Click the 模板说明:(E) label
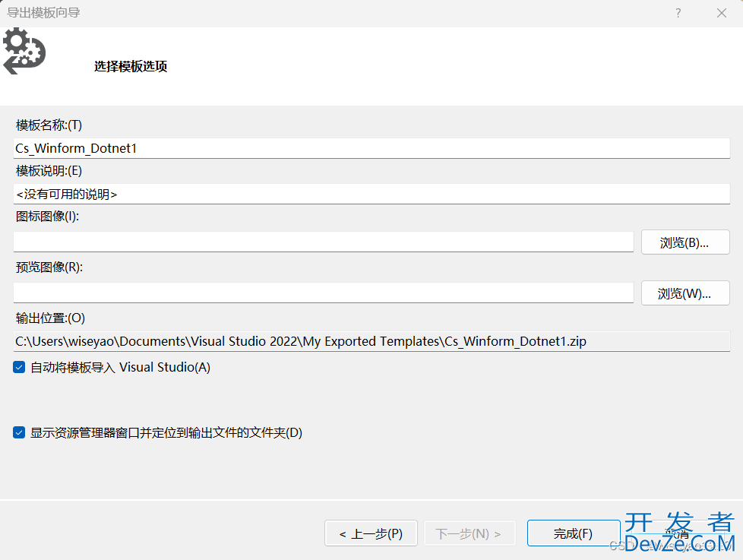 point(49,170)
